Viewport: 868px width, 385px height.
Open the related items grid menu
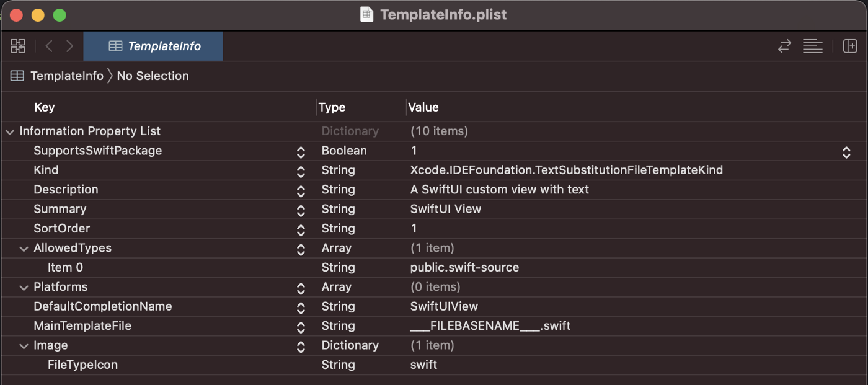coord(18,46)
